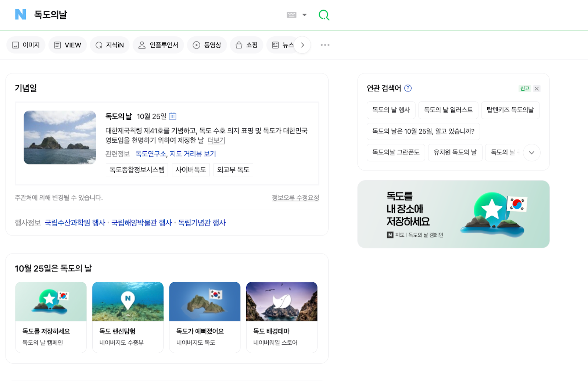Select 독도의 날은 10월 25일, 알고 있습니까?
The width and height of the screenshot is (588, 381).
pos(423,131)
